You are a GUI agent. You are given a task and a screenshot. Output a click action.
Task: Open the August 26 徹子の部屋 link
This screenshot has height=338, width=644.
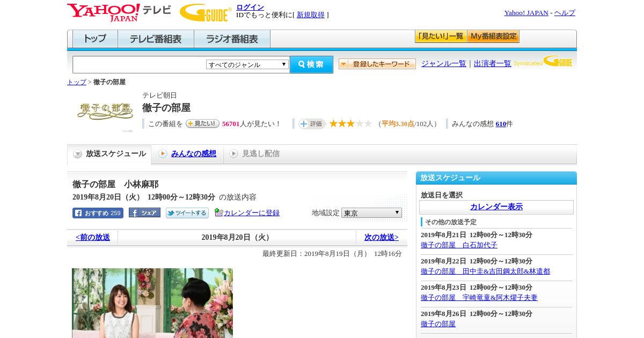[438, 324]
